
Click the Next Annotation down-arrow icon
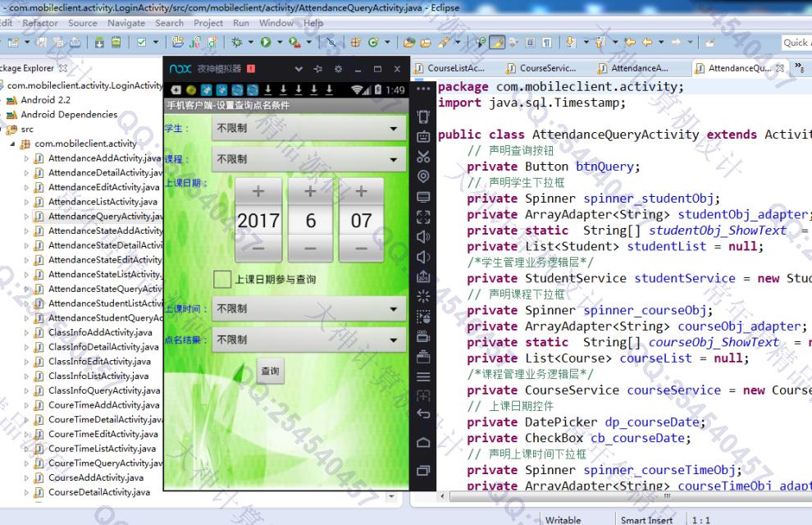tap(571, 42)
